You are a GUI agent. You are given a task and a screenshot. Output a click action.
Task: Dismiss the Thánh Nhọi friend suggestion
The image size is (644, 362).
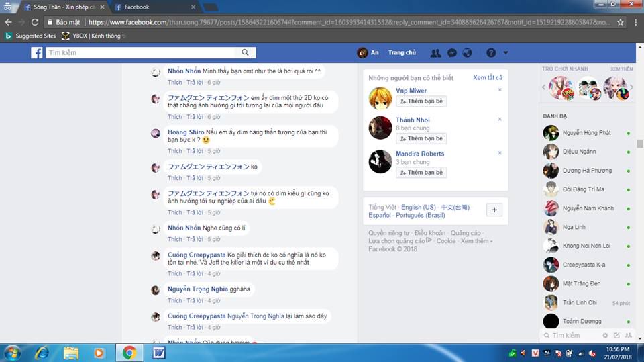pos(500,119)
